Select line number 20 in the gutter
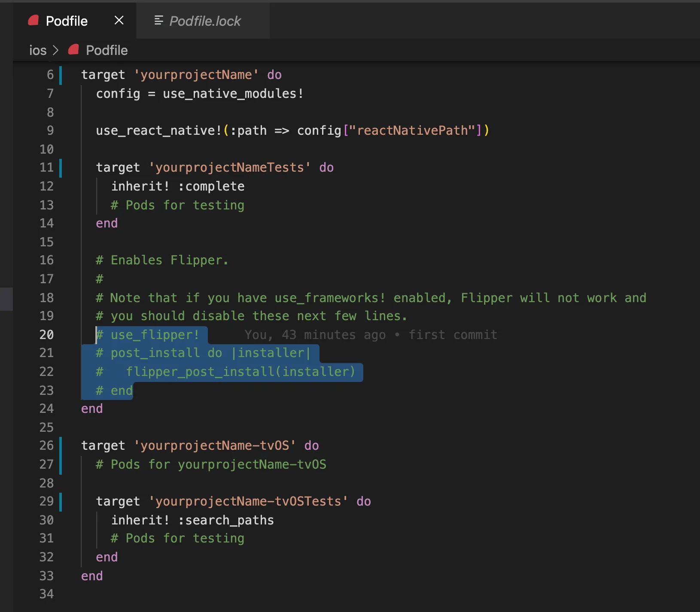Viewport: 700px width, 612px height. click(x=47, y=335)
